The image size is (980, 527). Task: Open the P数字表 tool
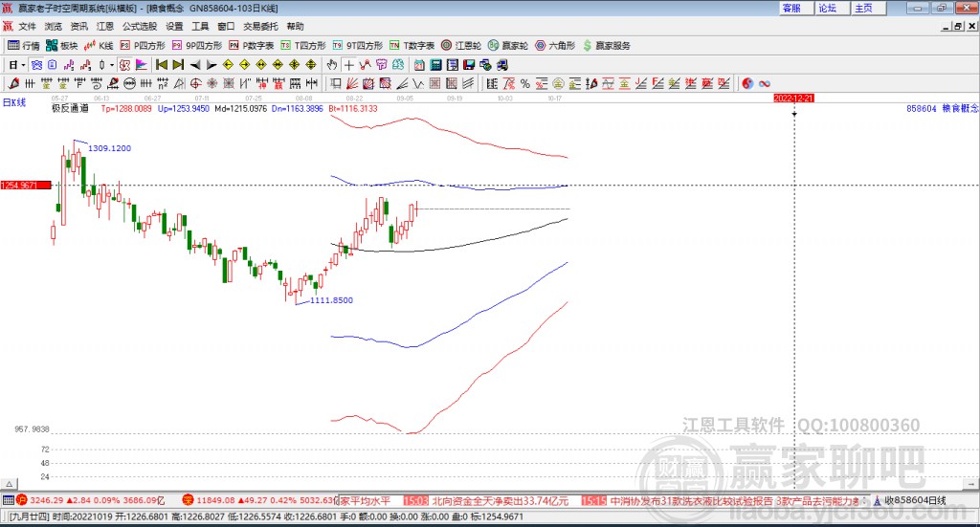click(252, 46)
